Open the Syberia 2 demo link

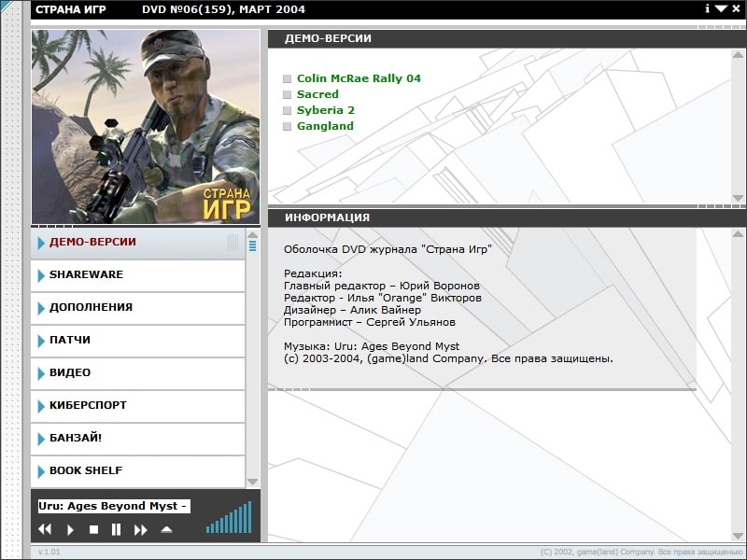pos(326,110)
